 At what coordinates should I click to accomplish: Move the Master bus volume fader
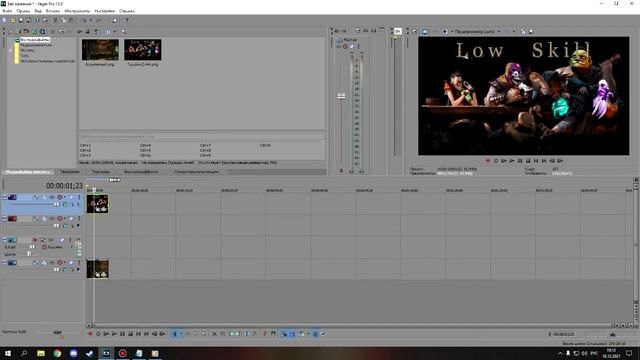point(341,96)
